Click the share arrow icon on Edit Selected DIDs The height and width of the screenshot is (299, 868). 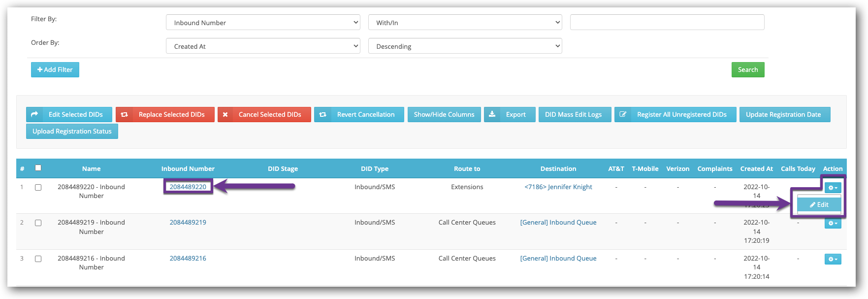click(x=34, y=114)
